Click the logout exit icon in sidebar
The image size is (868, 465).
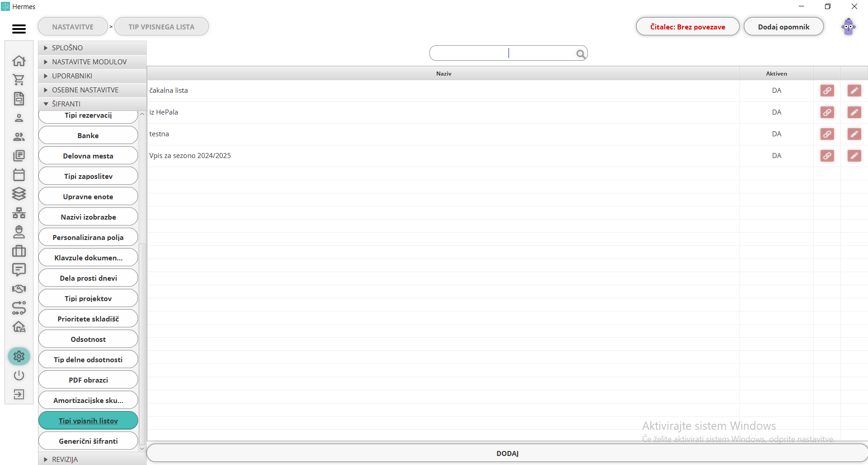(x=19, y=394)
